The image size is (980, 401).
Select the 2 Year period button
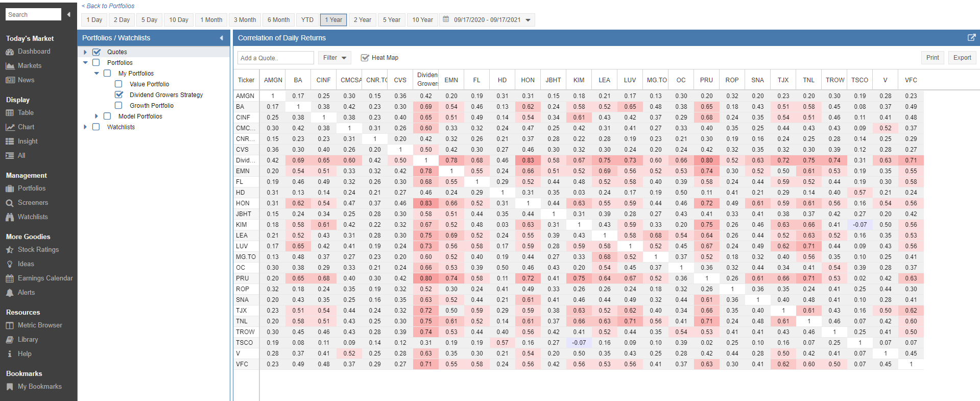[x=363, y=20]
